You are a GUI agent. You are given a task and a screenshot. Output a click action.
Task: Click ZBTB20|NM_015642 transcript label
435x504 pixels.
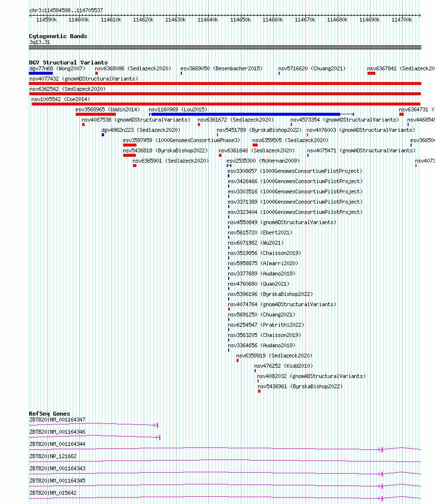53,493
